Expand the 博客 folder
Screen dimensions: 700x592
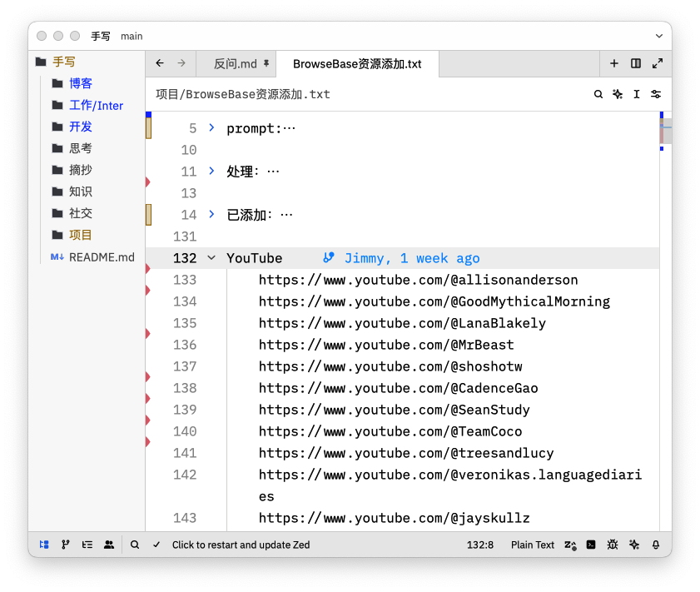coord(81,83)
